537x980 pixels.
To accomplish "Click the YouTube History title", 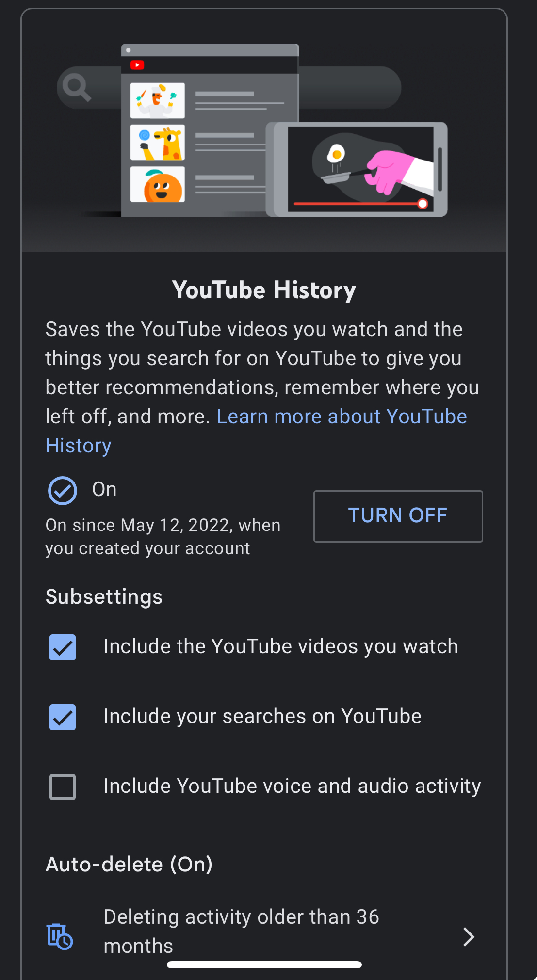I will tap(264, 290).
